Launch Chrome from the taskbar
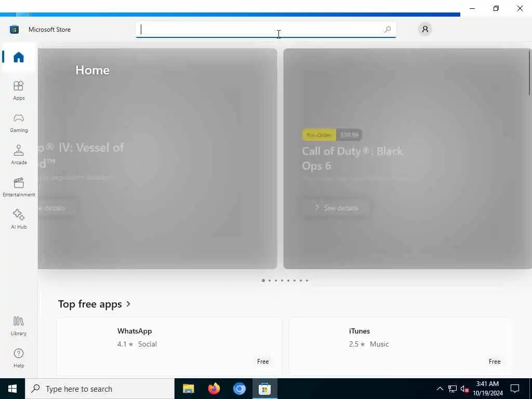The height and width of the screenshot is (399, 532). (239, 389)
